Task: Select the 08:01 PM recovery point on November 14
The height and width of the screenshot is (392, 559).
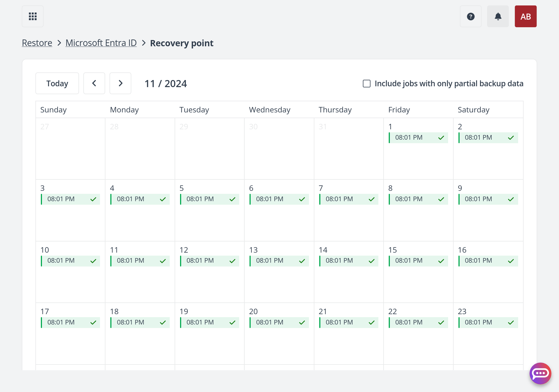Action: (349, 261)
